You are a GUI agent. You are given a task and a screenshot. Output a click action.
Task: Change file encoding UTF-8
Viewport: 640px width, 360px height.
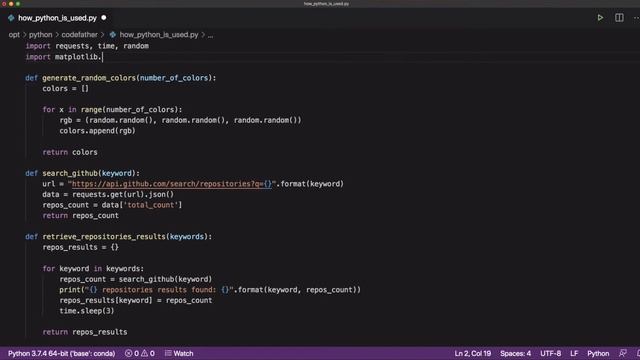(x=551, y=353)
